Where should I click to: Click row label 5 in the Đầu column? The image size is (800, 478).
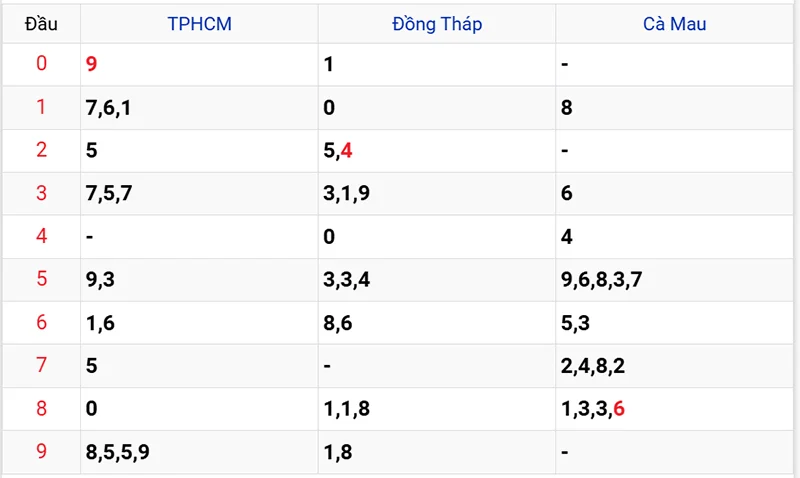click(x=41, y=280)
